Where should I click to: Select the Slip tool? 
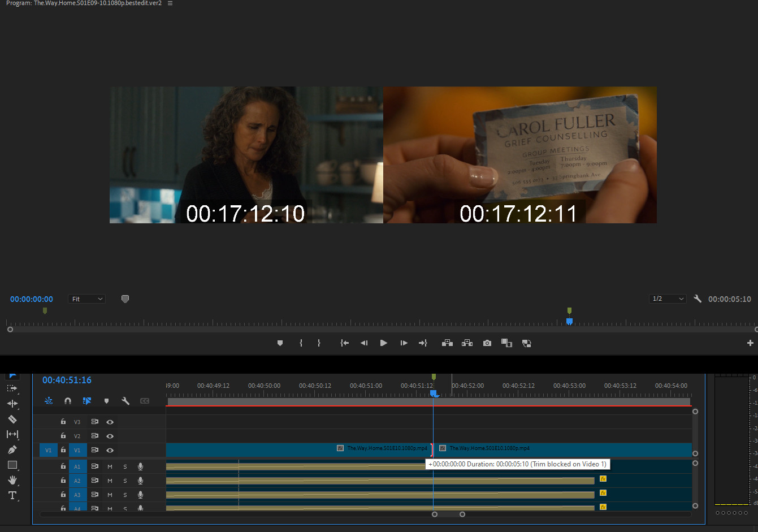(12, 434)
